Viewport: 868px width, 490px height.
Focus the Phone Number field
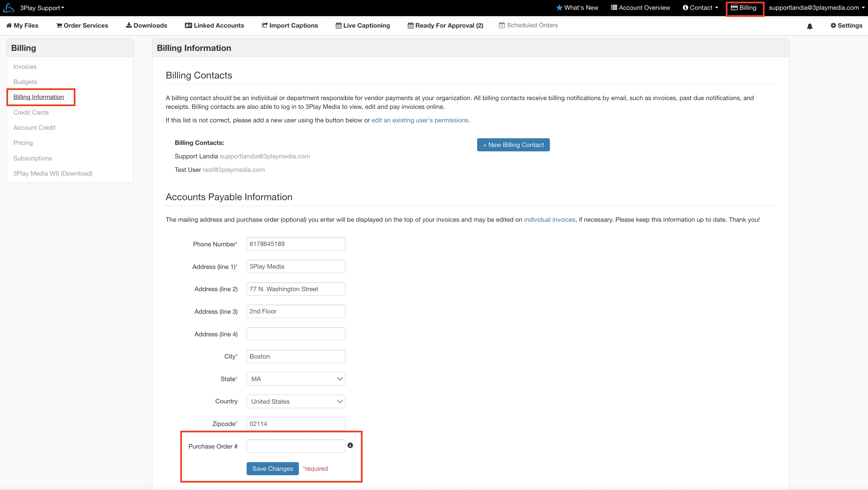click(296, 244)
